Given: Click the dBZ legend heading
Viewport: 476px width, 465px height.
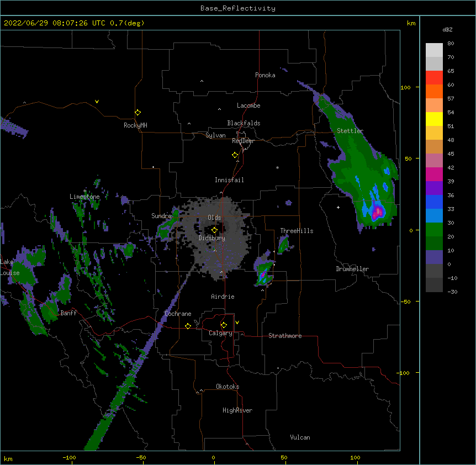Looking at the screenshot, I should tap(447, 29).
